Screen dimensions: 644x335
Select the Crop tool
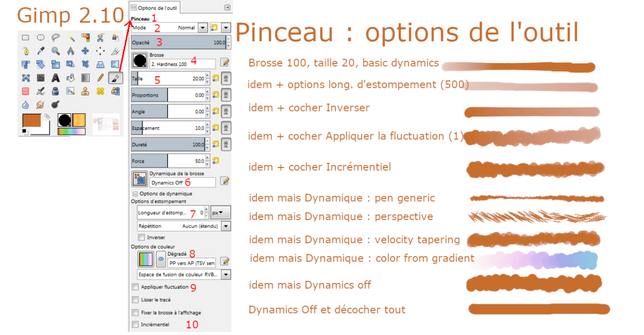115,51
